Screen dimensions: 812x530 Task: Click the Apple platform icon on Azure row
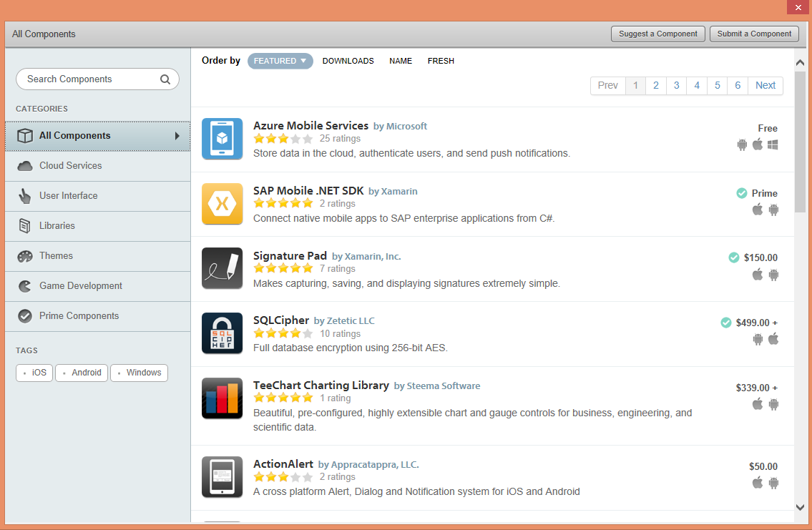(758, 144)
